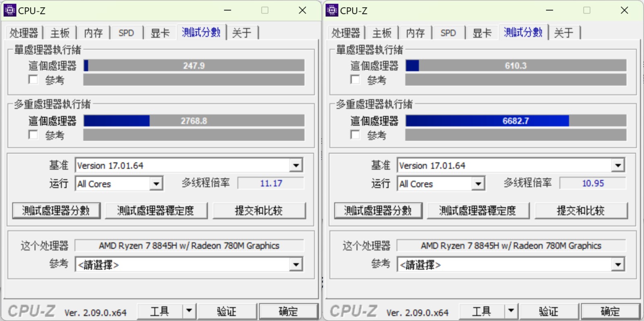Click 验证 button in left window
The image size is (644, 321).
[227, 311]
